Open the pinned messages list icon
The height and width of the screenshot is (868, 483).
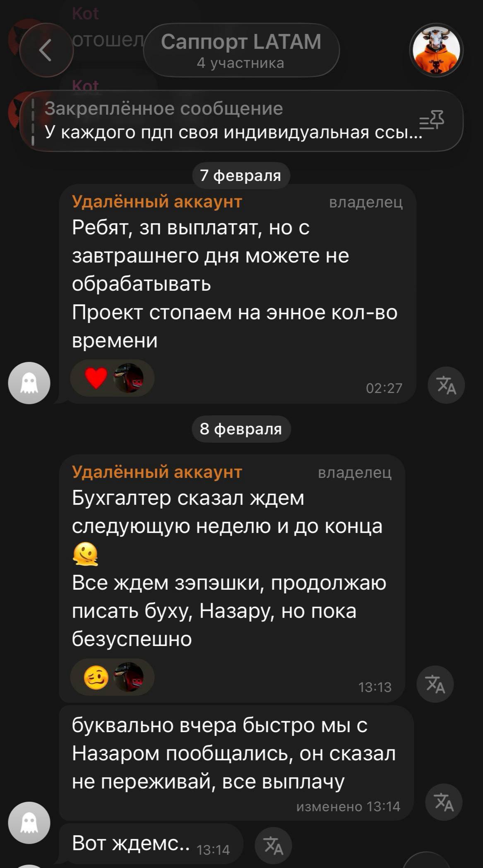[432, 121]
